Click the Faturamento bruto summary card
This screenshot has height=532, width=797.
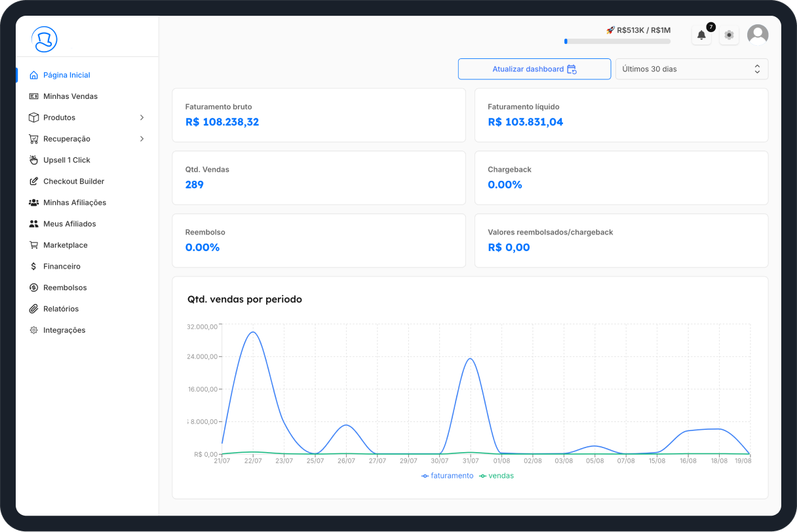(x=319, y=115)
